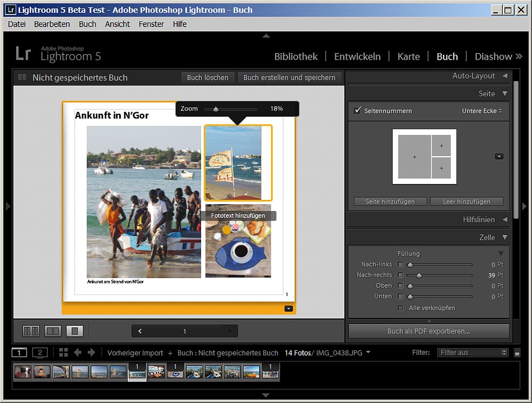
Task: Open the Filter aus dropdown
Action: [x=472, y=352]
